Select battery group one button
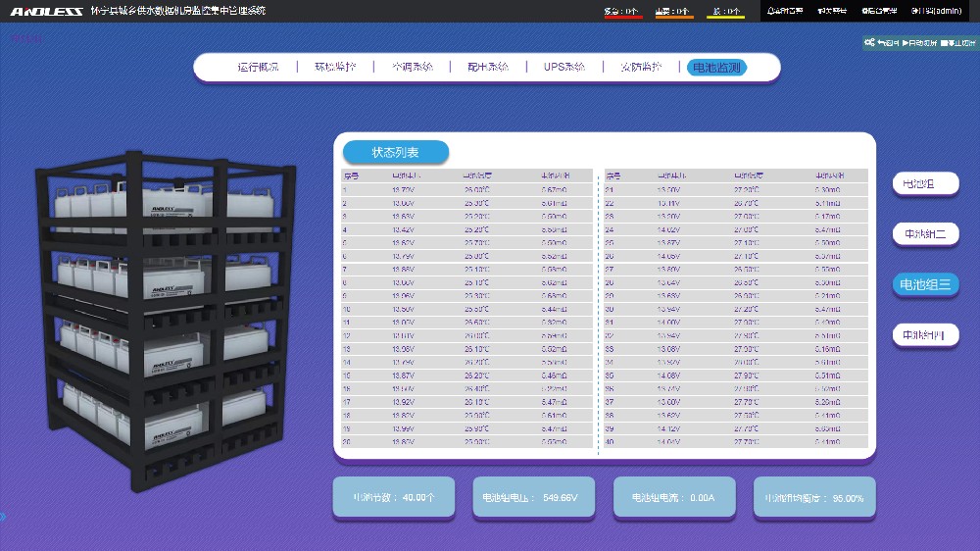 click(x=925, y=183)
